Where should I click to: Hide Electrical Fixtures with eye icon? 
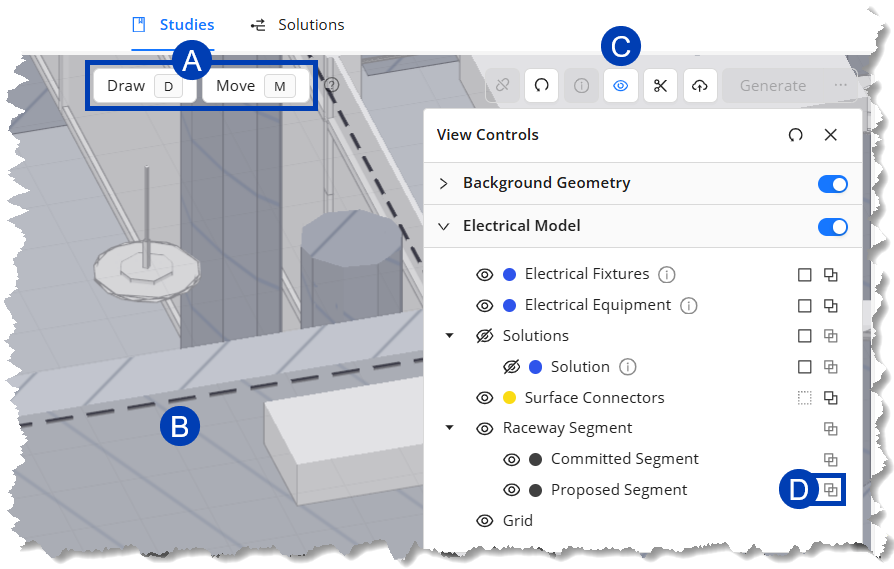point(485,275)
